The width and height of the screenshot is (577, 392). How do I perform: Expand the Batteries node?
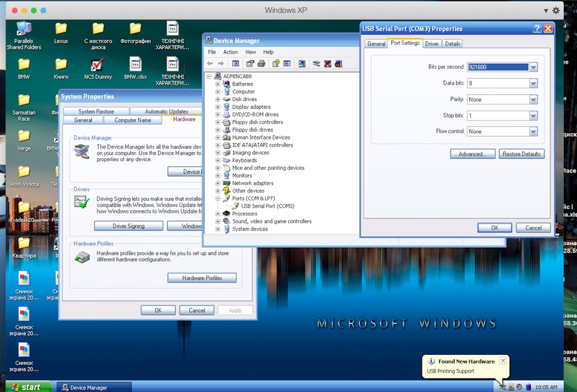point(218,84)
